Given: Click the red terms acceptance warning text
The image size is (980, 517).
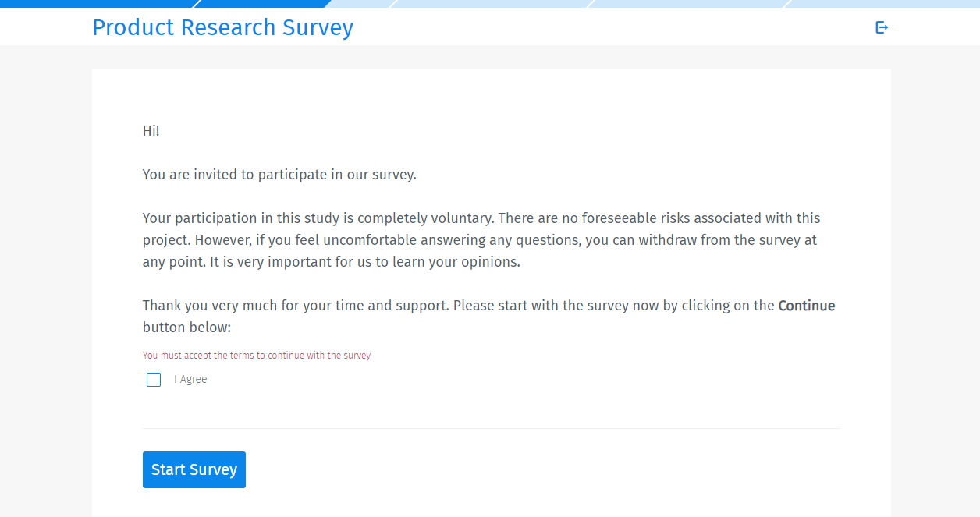Looking at the screenshot, I should [256, 355].
